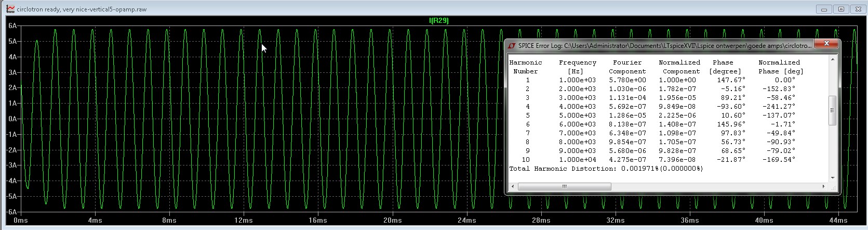Click the 9.854e-07 Fourier component value
The image size is (868, 230).
[x=627, y=142]
